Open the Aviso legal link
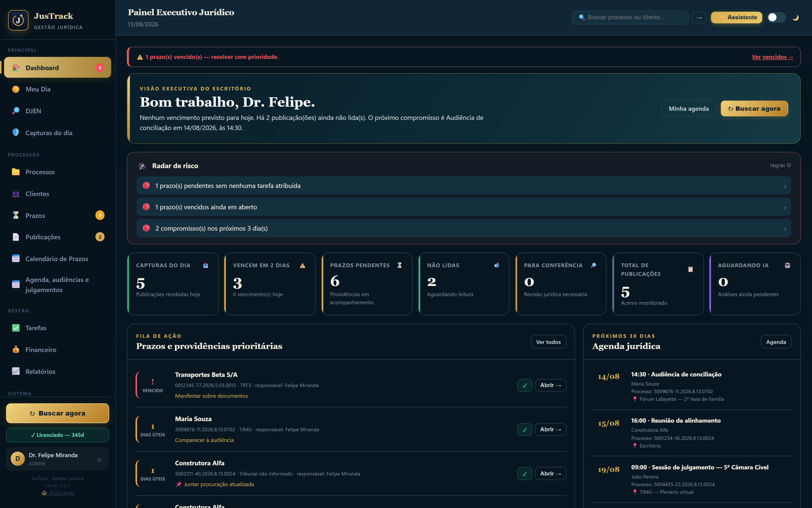The height and width of the screenshot is (508, 812). tap(58, 493)
